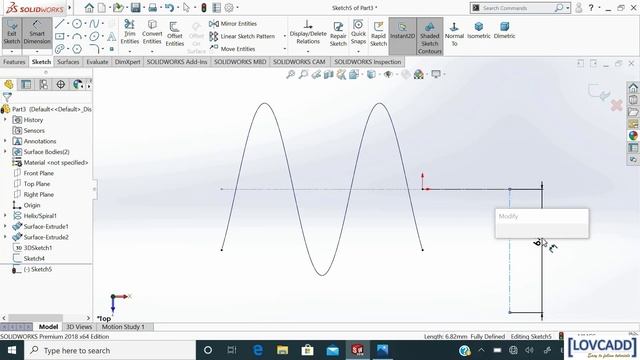Click Repair Sketch tool
The image size is (640, 360).
pyautogui.click(x=338, y=33)
